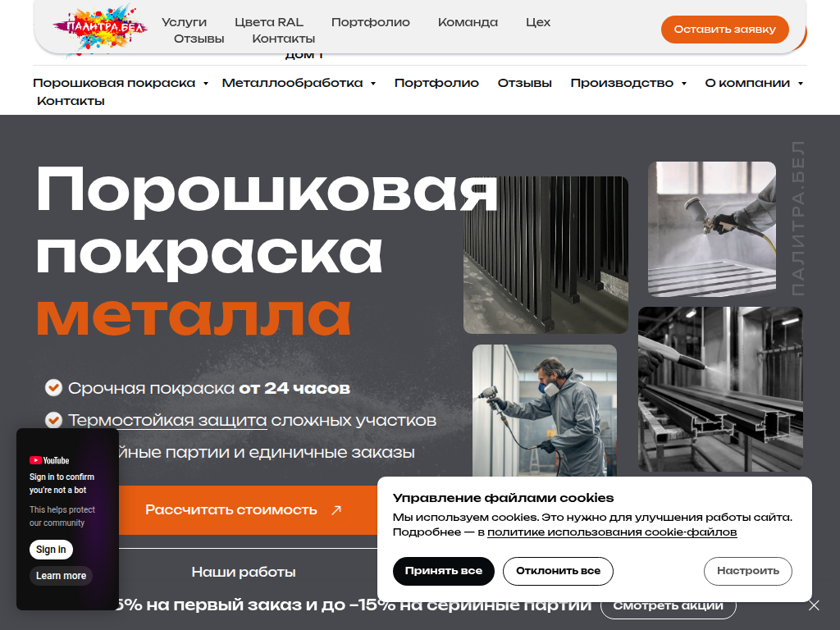The height and width of the screenshot is (630, 840).
Task: Open the Цвета RAL section
Action: pos(269,22)
